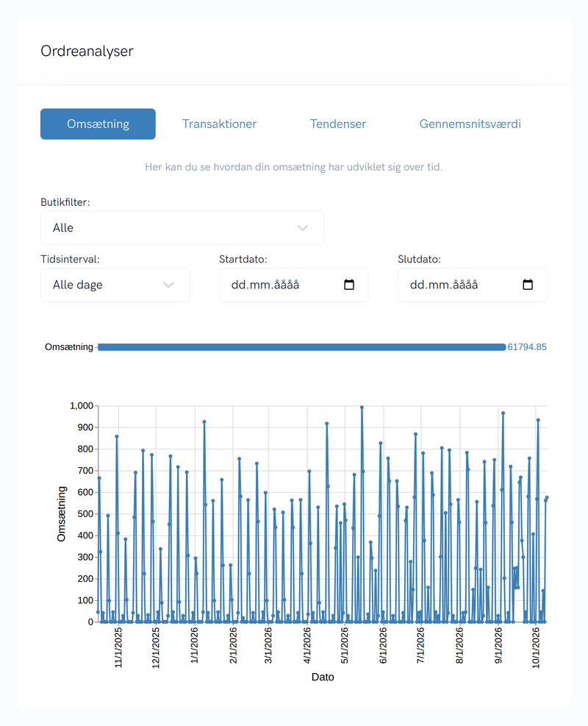Click the Omsætning total bar
This screenshot has height=726, width=588.
[301, 347]
